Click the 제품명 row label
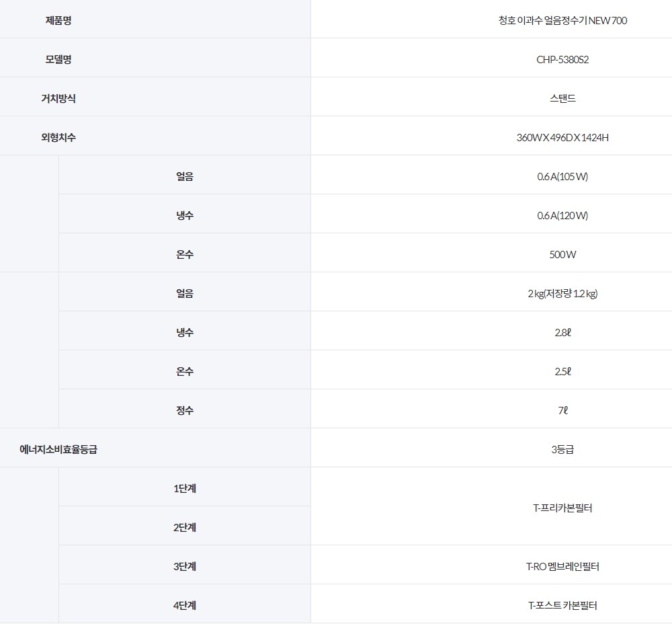The height and width of the screenshot is (624, 672). (x=58, y=20)
